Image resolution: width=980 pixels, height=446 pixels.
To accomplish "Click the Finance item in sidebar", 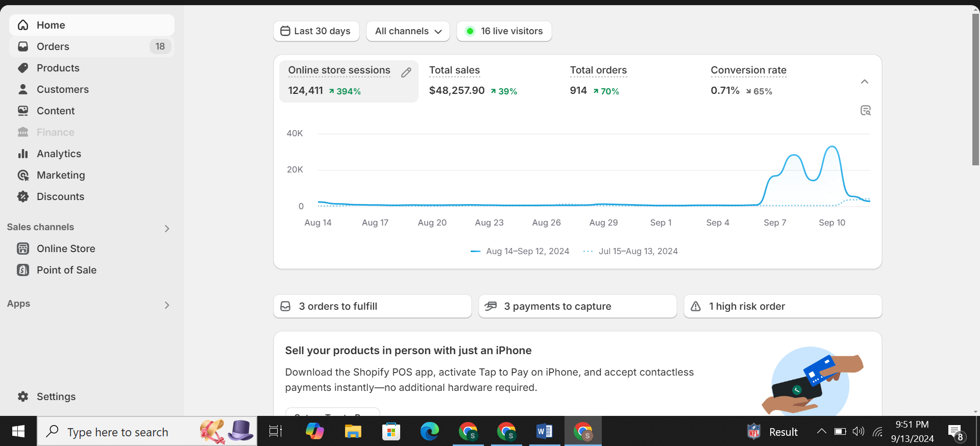I will click(92, 132).
